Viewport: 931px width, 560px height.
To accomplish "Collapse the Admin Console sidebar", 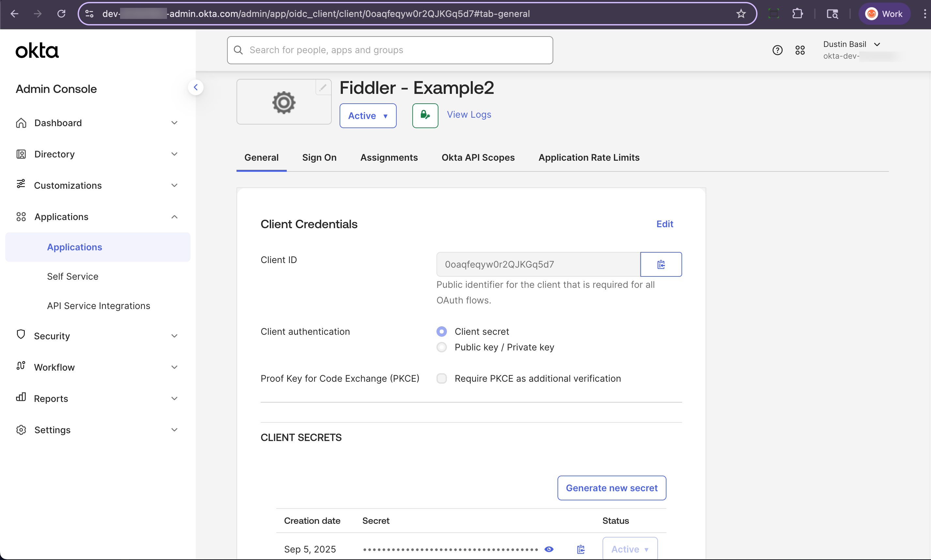I will [x=196, y=87].
